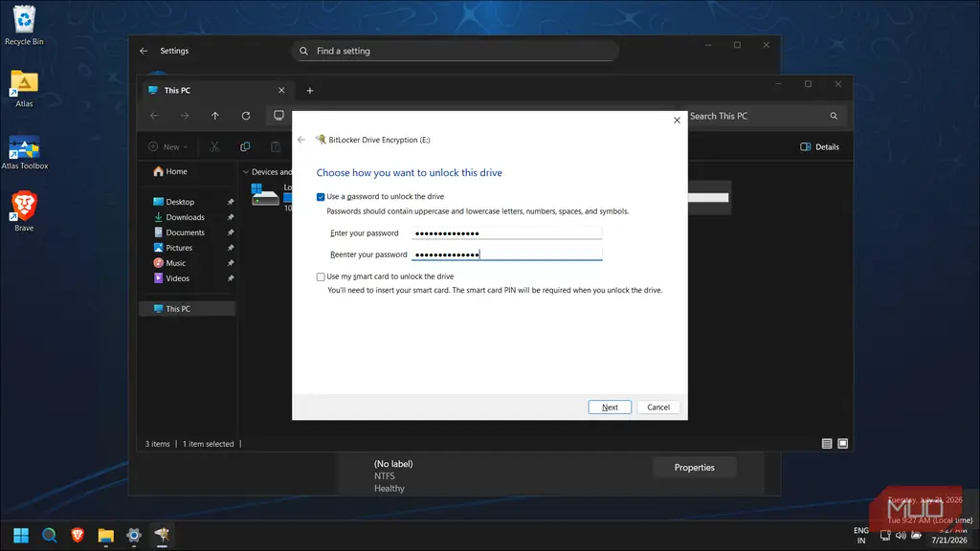Open Brave from the taskbar

[x=78, y=536]
